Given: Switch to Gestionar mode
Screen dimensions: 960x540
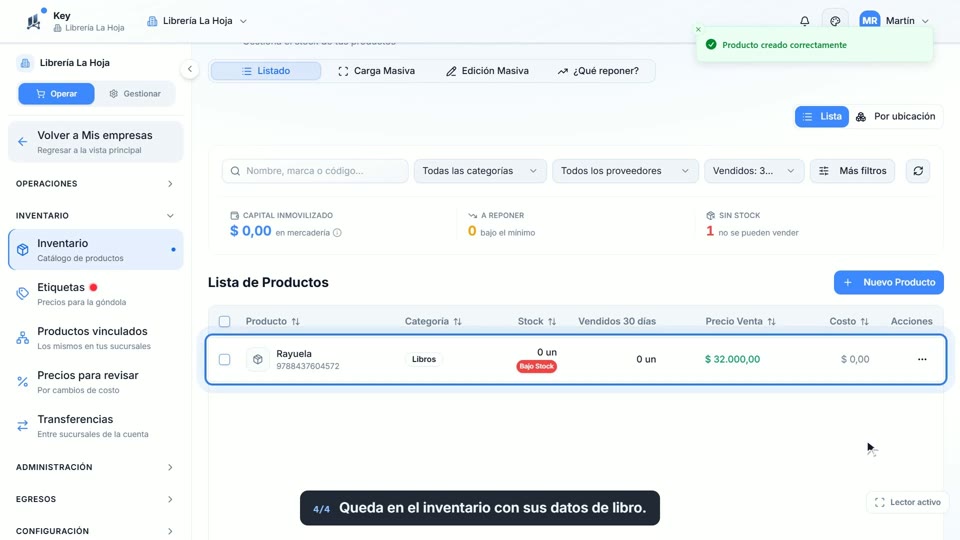Looking at the screenshot, I should (135, 94).
